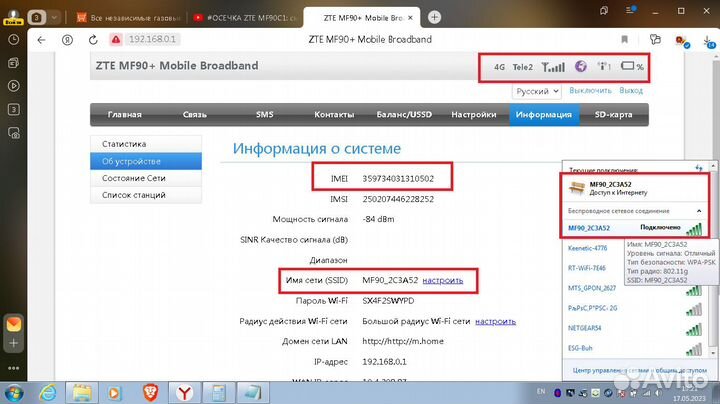Open the browser extensions icon
The height and width of the screenshot is (404, 720).
pyautogui.click(x=655, y=39)
